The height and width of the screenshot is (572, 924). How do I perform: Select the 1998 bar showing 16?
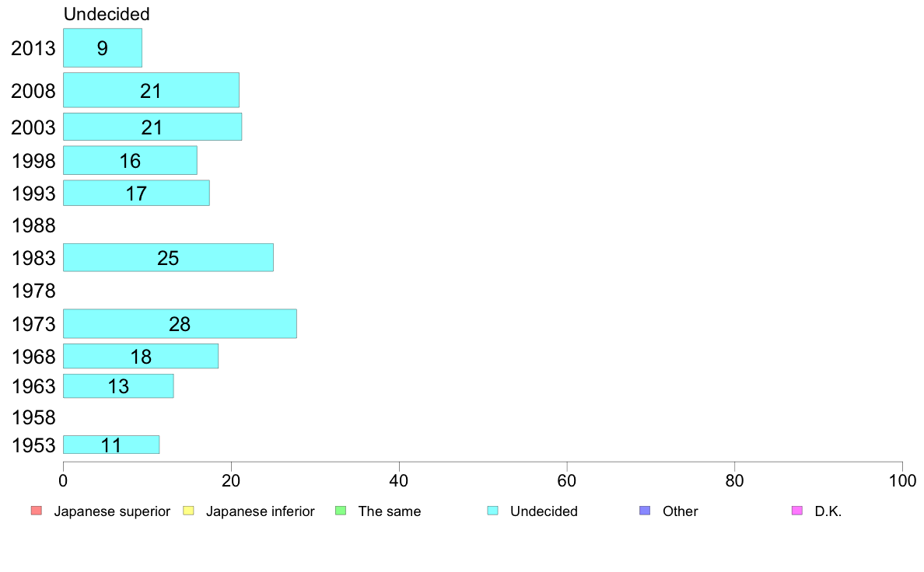[130, 160]
